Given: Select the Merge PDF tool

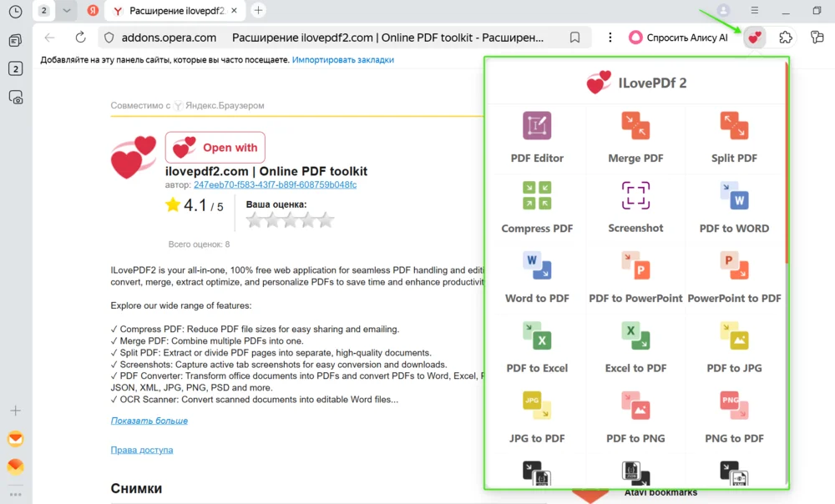Looking at the screenshot, I should point(635,139).
